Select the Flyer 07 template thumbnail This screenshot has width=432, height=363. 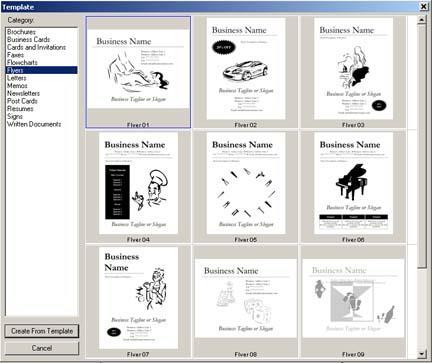[x=138, y=301]
